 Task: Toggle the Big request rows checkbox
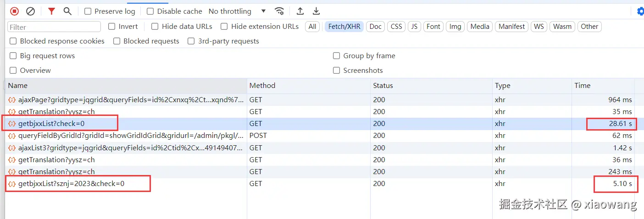13,56
